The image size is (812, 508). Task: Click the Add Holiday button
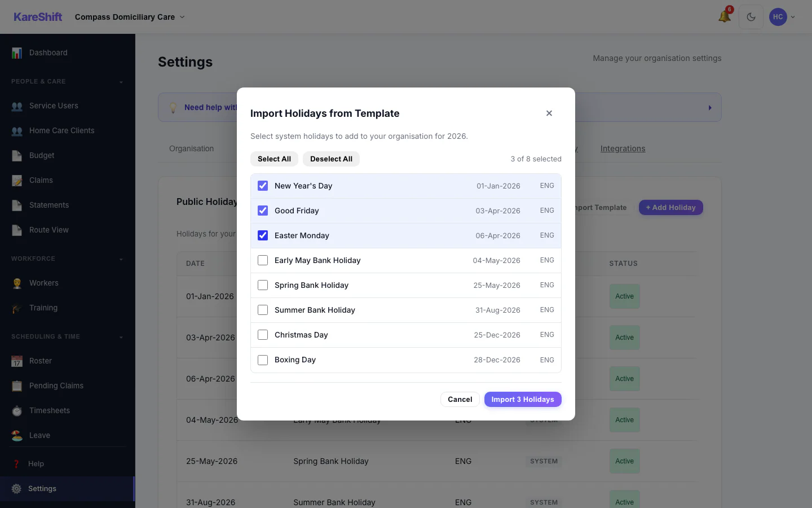tap(671, 208)
